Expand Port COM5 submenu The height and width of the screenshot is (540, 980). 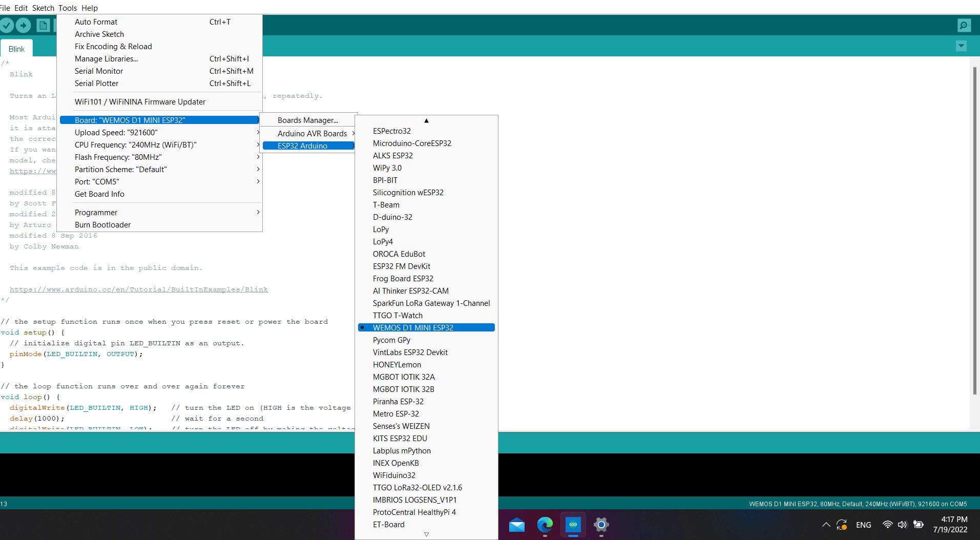tap(160, 182)
